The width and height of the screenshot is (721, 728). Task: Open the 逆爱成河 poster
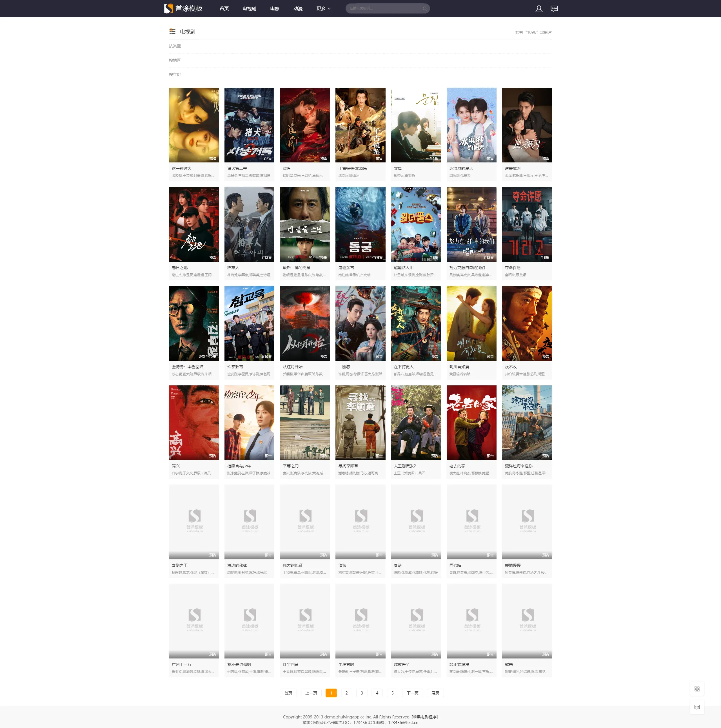pos(527,125)
